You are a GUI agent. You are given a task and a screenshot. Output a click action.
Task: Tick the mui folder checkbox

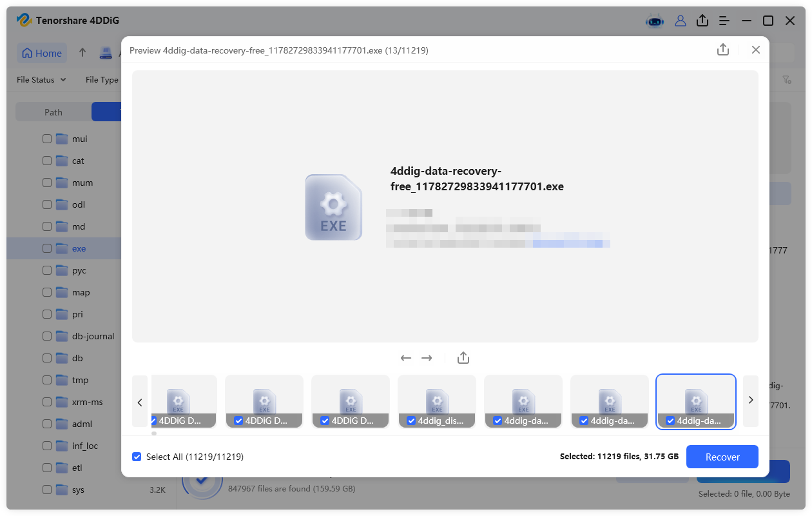tap(47, 139)
